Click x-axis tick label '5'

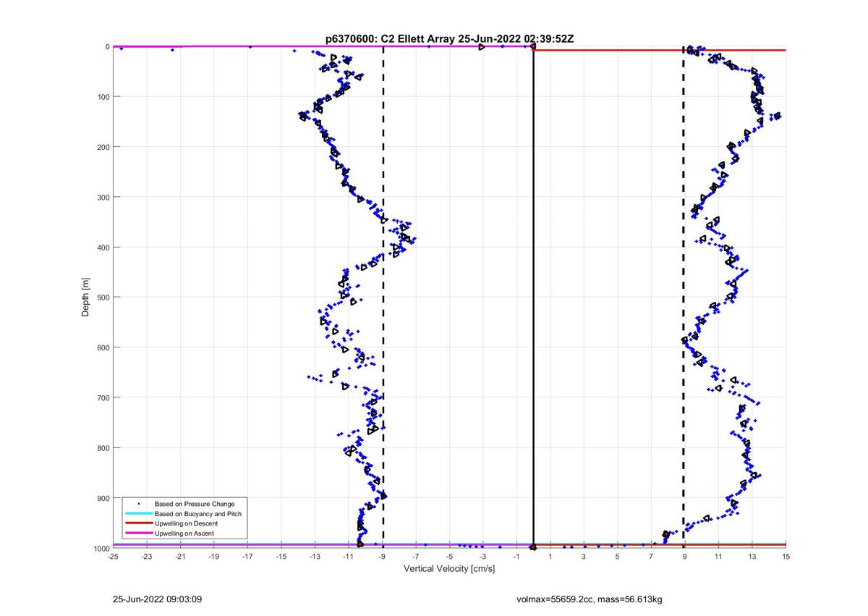pos(618,557)
